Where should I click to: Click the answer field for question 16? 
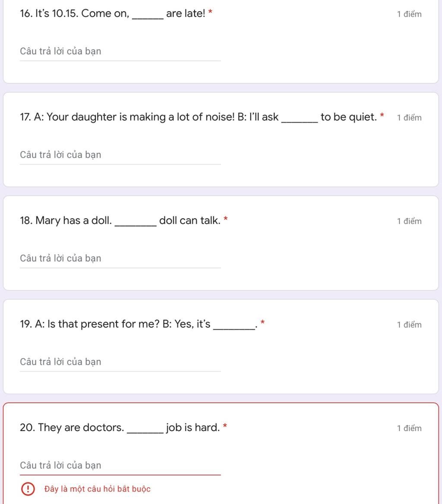point(120,51)
